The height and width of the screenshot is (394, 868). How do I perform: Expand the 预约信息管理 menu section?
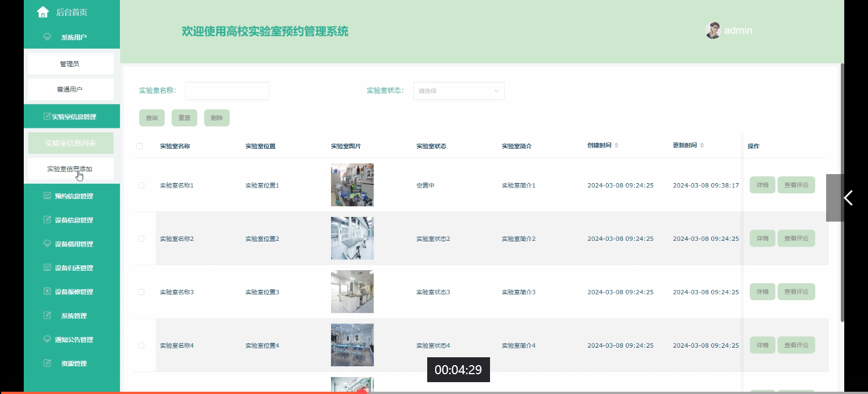72,196
